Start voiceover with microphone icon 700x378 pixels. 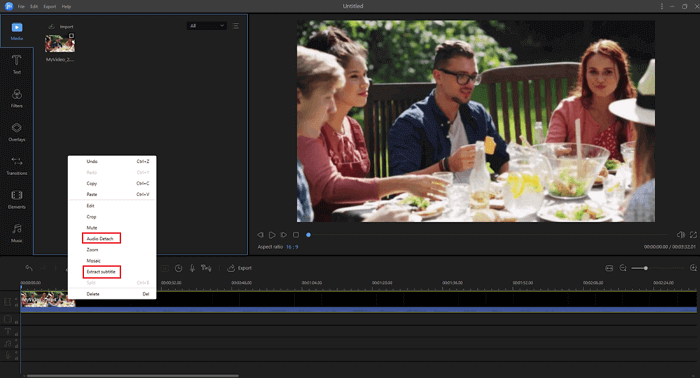pos(192,268)
